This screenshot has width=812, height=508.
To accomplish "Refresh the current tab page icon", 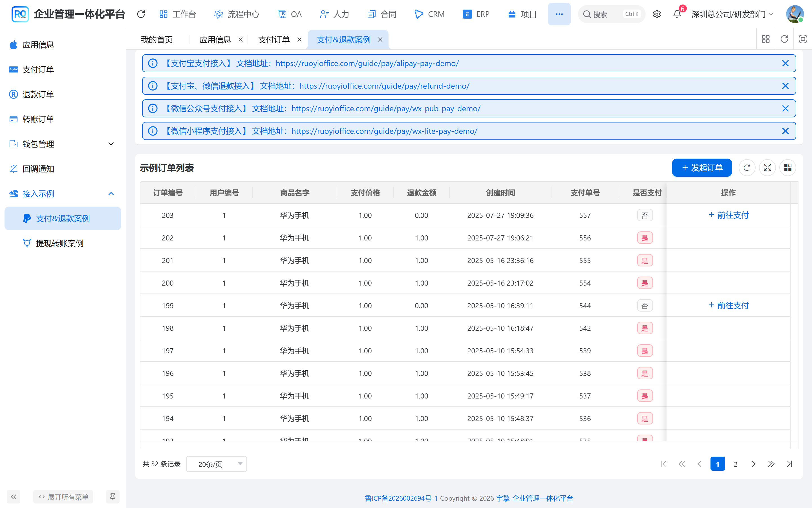I will tap(784, 39).
